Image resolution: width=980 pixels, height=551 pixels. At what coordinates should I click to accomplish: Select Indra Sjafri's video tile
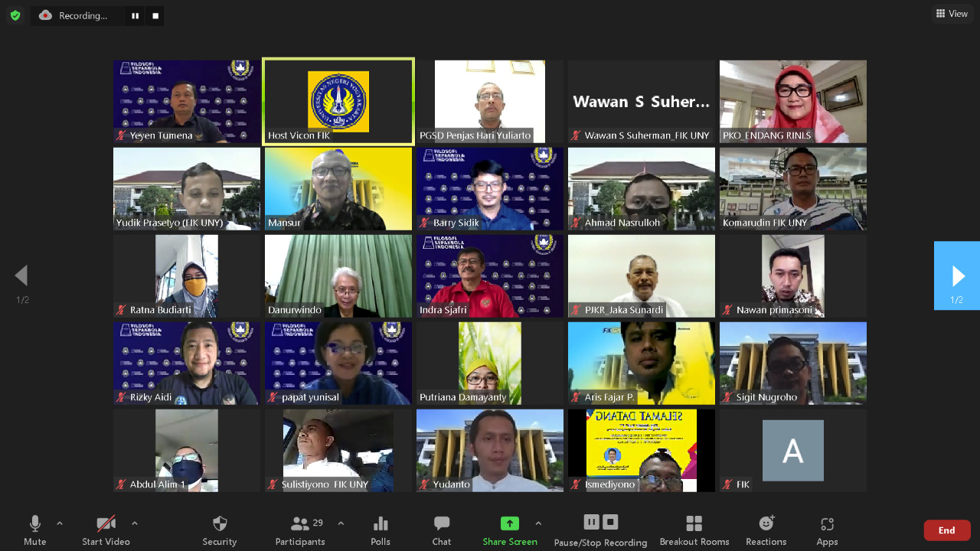pyautogui.click(x=490, y=276)
